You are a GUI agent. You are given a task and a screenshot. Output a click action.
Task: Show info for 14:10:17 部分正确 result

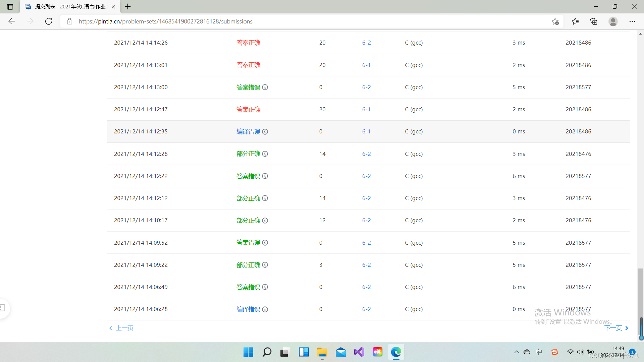coord(265,221)
